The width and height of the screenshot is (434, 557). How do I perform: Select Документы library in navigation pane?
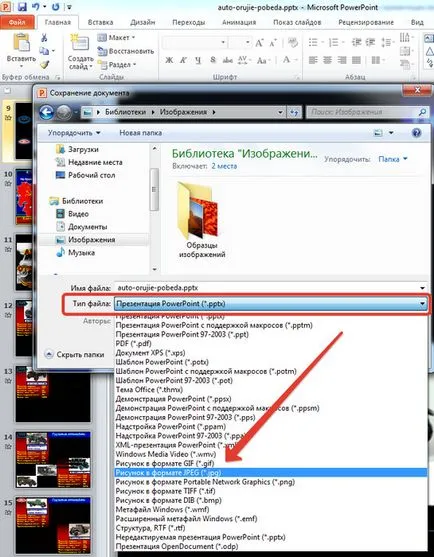[x=82, y=227]
